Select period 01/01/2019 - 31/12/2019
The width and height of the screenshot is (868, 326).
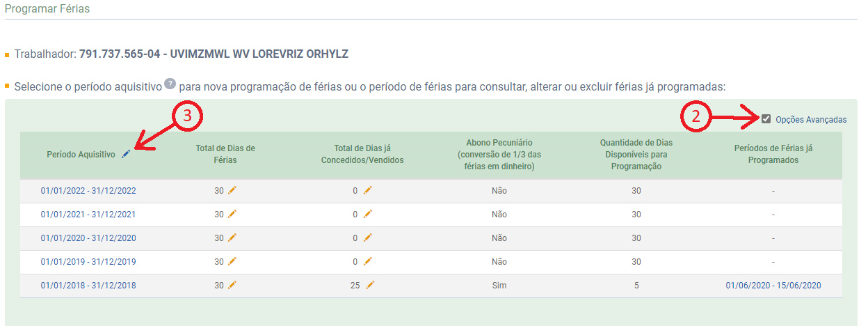[88, 262]
